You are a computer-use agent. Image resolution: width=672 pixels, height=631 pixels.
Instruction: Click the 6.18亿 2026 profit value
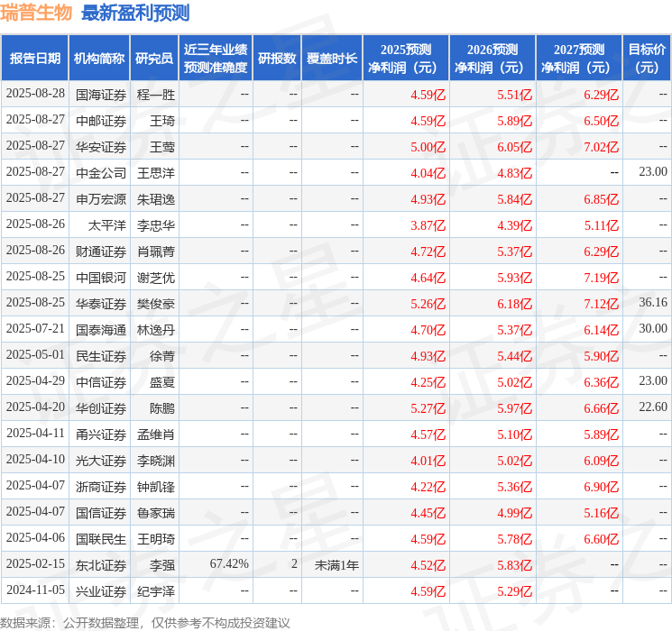pos(515,304)
